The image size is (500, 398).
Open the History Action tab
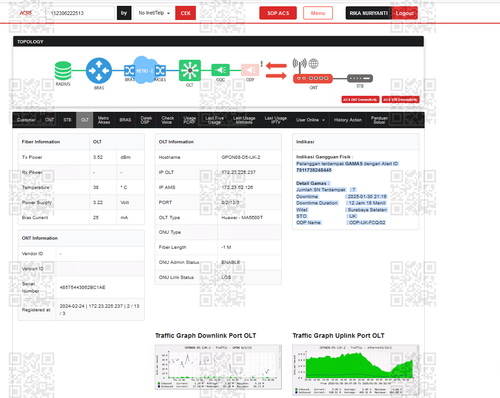coord(348,120)
